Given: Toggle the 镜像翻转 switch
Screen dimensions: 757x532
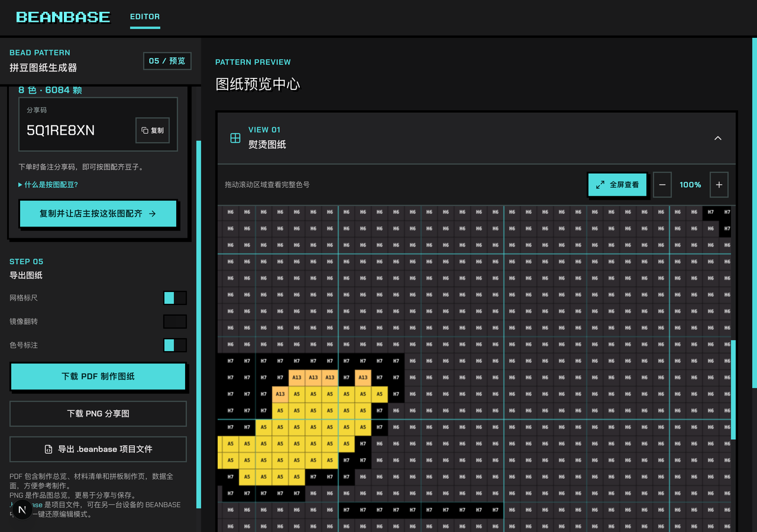Looking at the screenshot, I should point(175,322).
